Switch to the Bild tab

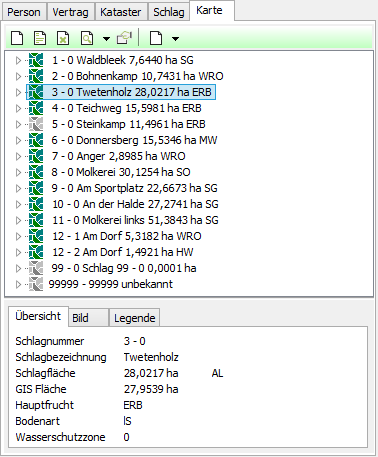(x=88, y=318)
